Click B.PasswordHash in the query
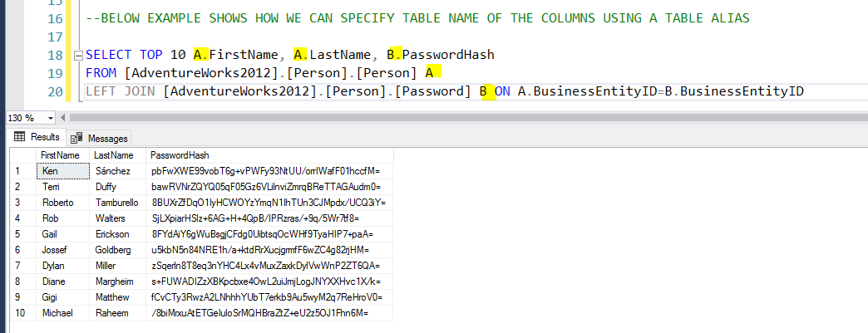This screenshot has height=333, width=868. coord(441,55)
